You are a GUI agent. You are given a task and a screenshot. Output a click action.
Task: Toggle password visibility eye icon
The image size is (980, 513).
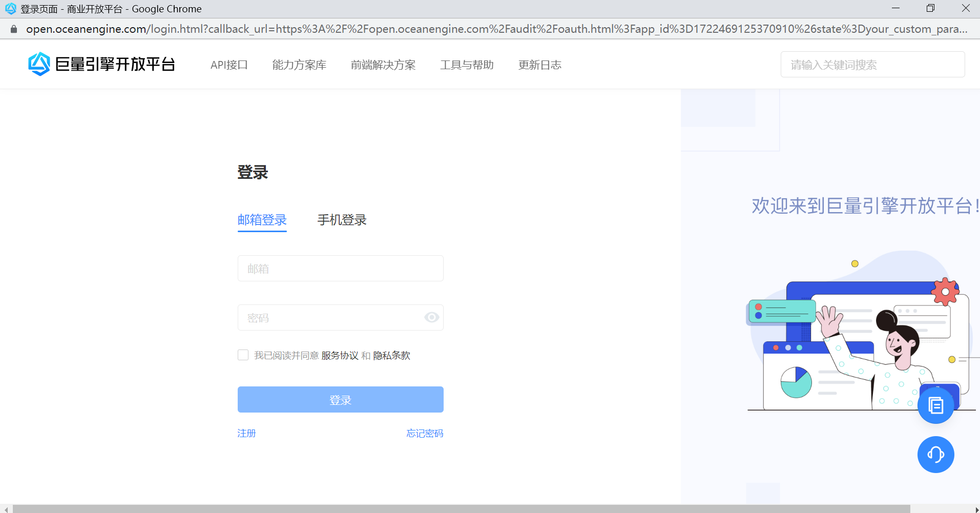[x=431, y=318]
